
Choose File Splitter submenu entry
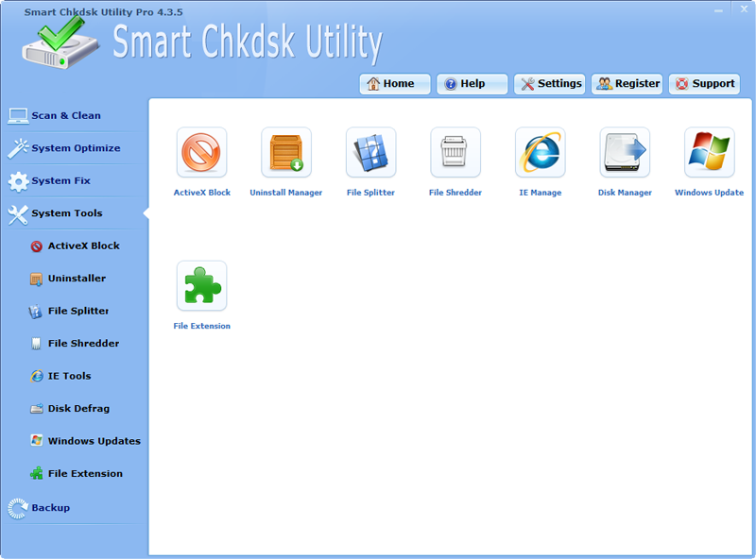(x=78, y=312)
